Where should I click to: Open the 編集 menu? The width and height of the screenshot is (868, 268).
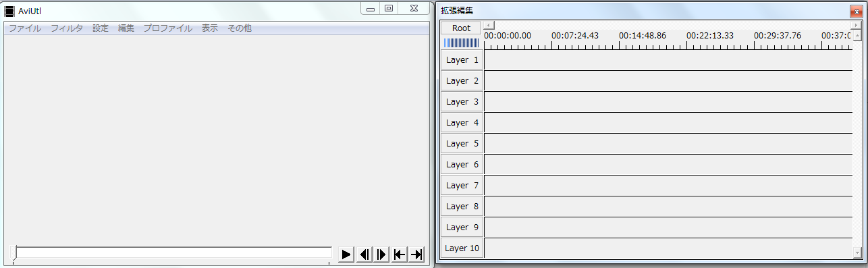(126, 28)
